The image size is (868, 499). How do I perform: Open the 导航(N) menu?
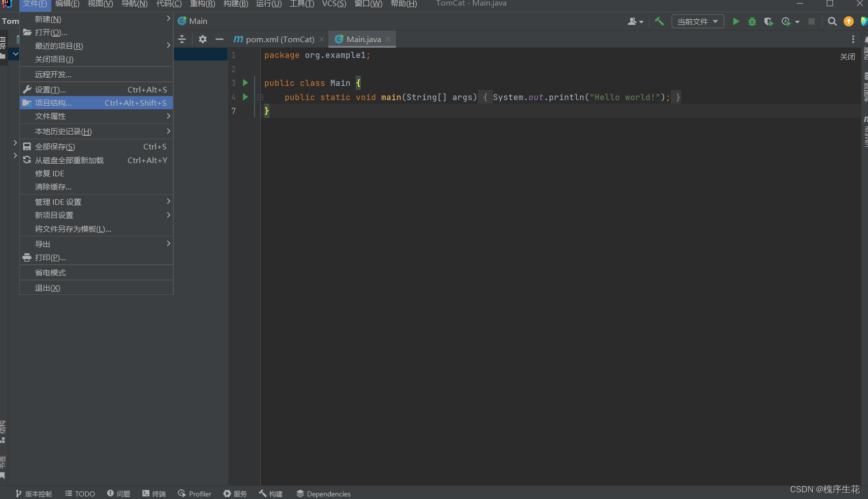[134, 4]
